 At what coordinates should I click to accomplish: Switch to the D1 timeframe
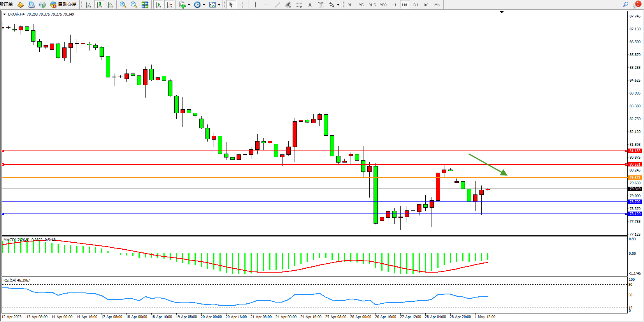point(416,5)
